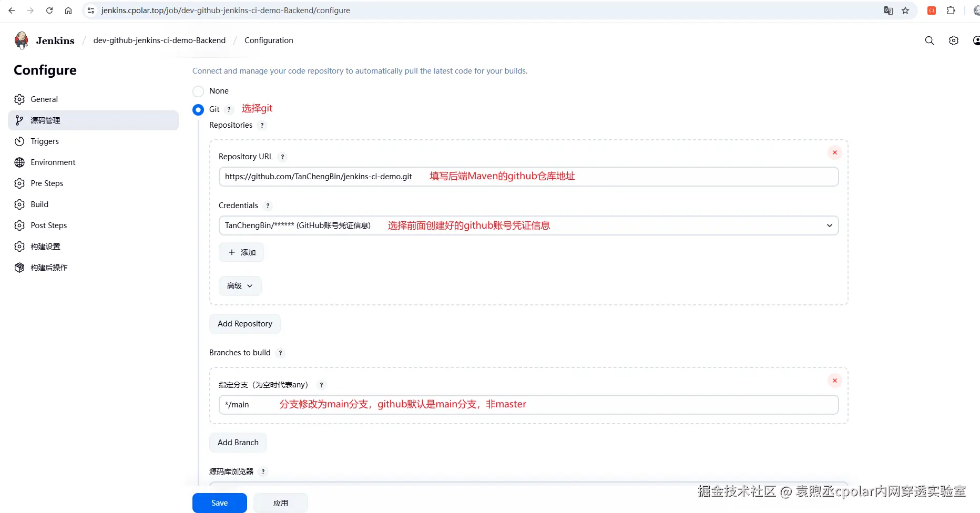The width and height of the screenshot is (980, 513).
Task: Remove the */main branch with red X
Action: pyautogui.click(x=834, y=381)
